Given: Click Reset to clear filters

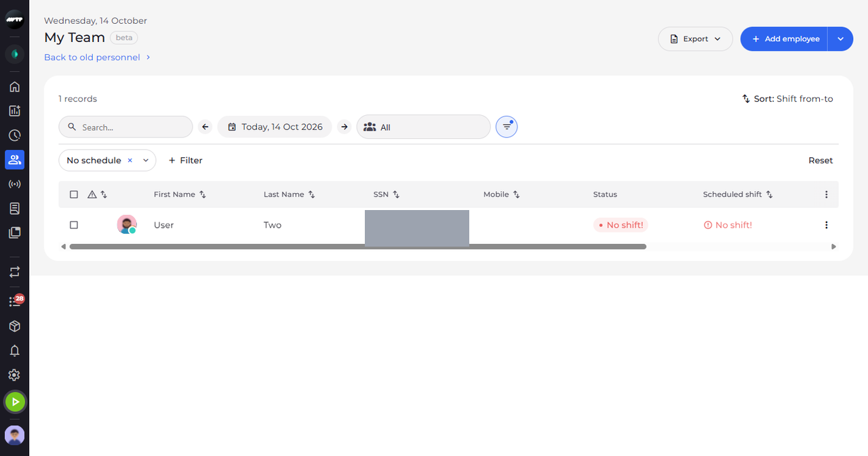Looking at the screenshot, I should (x=821, y=161).
